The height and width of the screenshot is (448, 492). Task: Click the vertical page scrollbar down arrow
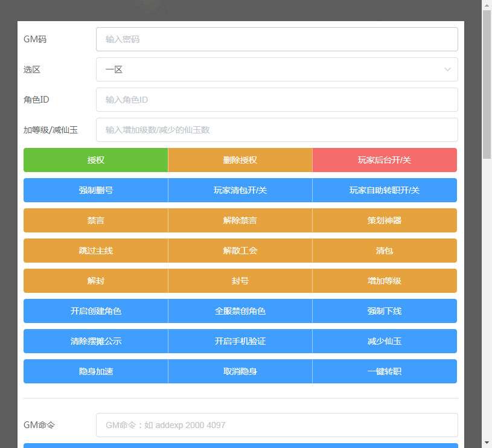pyautogui.click(x=487, y=443)
